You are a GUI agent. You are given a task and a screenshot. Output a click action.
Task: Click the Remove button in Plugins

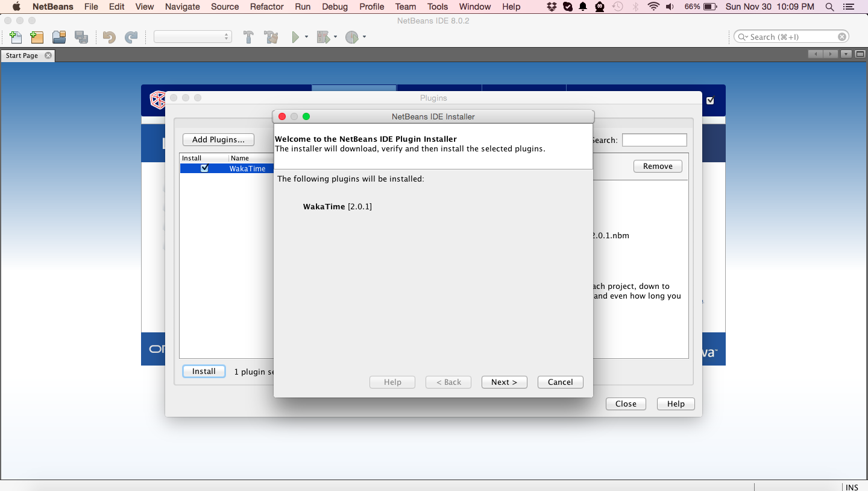pos(658,166)
